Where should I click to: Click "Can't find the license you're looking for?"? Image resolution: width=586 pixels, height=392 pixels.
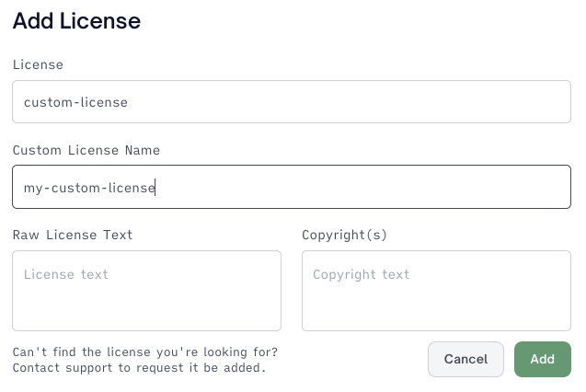coord(145,352)
